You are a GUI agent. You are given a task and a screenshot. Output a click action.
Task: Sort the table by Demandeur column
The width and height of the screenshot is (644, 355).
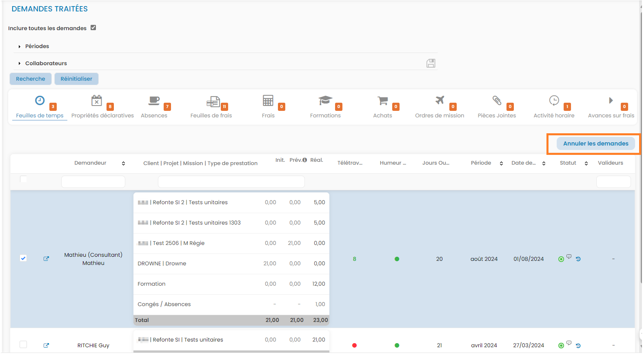[x=123, y=163]
